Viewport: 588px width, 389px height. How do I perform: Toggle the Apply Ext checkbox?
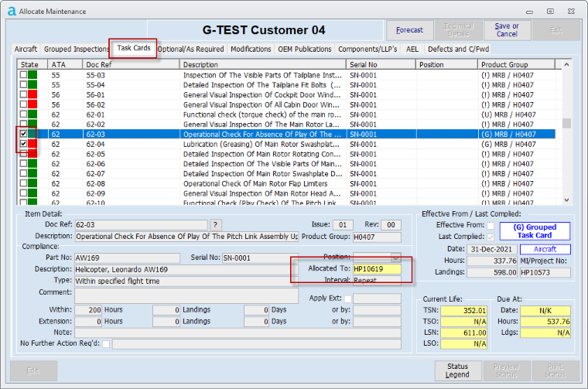(348, 299)
